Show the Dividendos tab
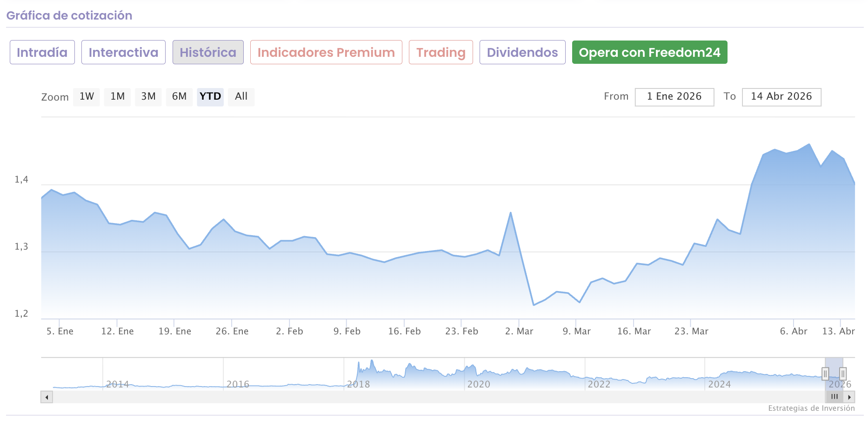The image size is (868, 421). tap(522, 52)
